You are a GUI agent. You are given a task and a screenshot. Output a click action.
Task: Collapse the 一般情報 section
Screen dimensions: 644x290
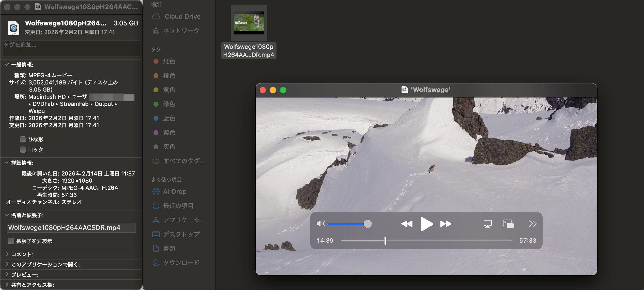7,65
